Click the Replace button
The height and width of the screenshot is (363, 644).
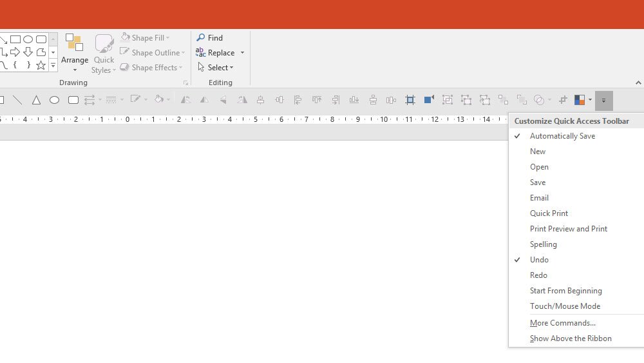click(x=216, y=53)
